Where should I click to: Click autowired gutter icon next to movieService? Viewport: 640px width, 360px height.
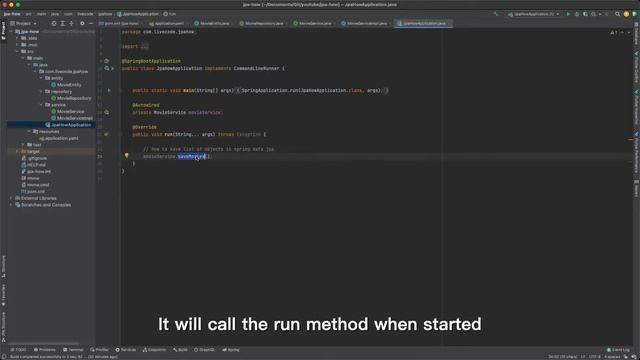pyautogui.click(x=107, y=112)
